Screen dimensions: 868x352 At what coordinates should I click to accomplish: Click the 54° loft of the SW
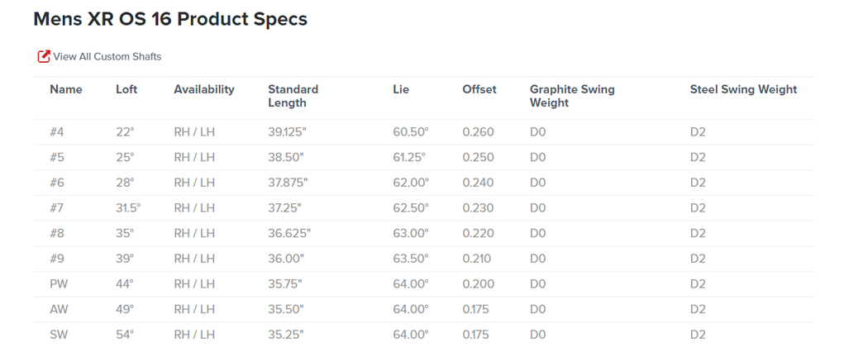point(125,335)
